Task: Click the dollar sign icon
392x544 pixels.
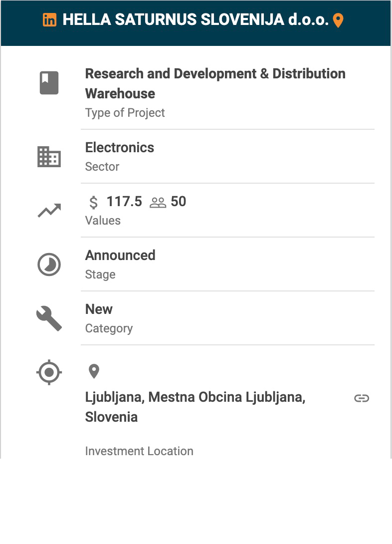Action: coord(93,202)
